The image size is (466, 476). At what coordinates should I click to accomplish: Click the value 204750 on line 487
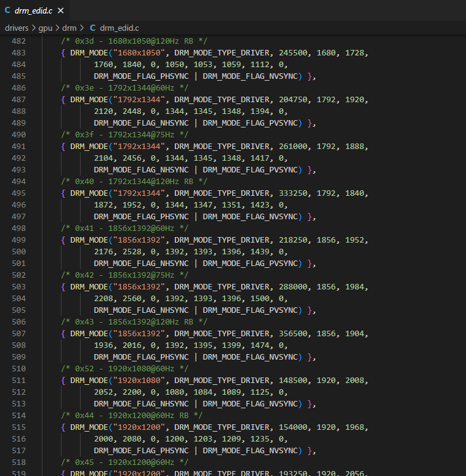[293, 100]
